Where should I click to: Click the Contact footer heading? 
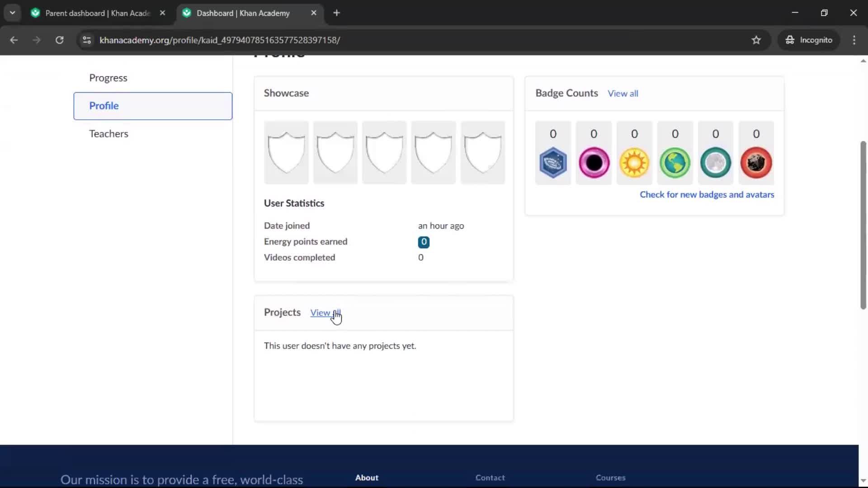coord(490,478)
